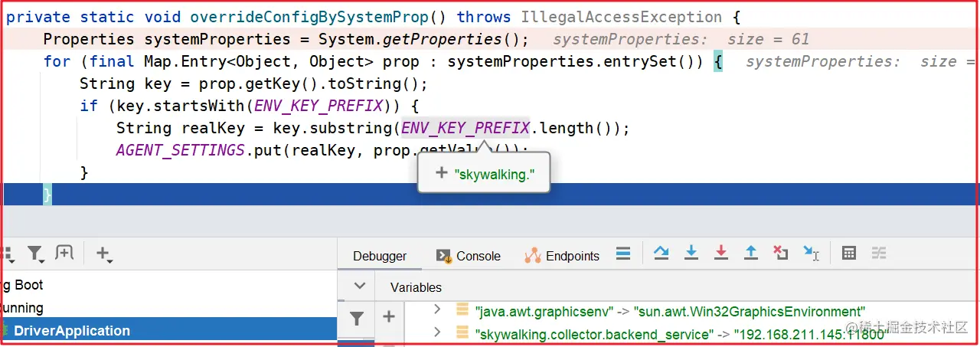Viewport: 980px width, 347px height.
Task: Click the highlighted closing brace of the method
Action: point(47,195)
